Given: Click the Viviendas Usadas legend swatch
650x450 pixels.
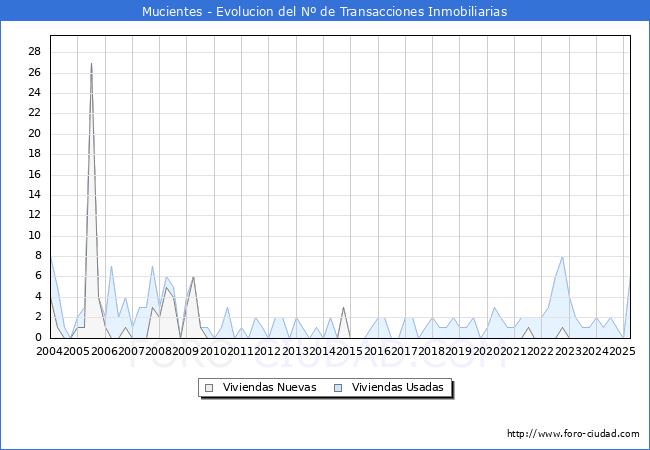Looking at the screenshot, I should [338, 388].
